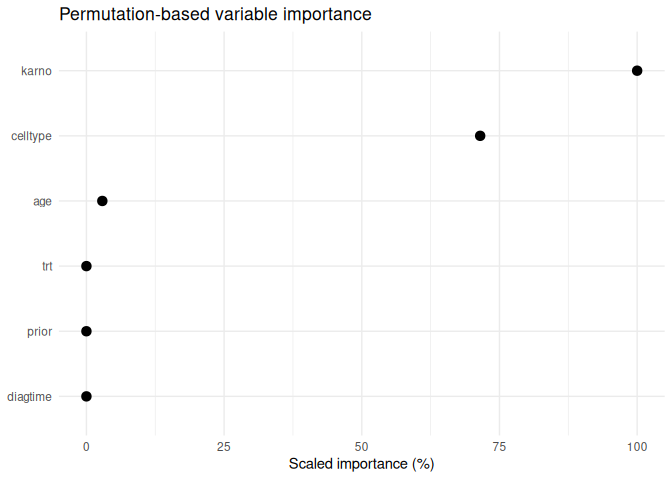Click the 50 x-axis tick label
This screenshot has width=672, height=480.
coord(362,446)
